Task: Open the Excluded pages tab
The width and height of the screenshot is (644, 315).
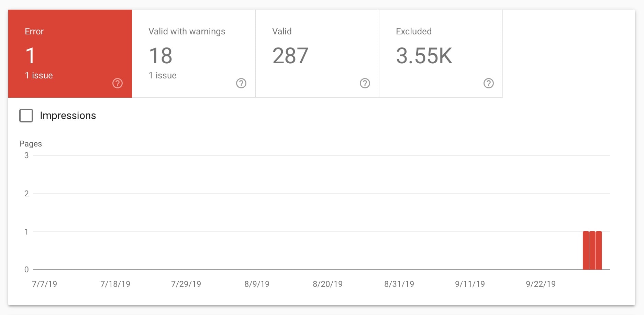Action: (x=441, y=53)
